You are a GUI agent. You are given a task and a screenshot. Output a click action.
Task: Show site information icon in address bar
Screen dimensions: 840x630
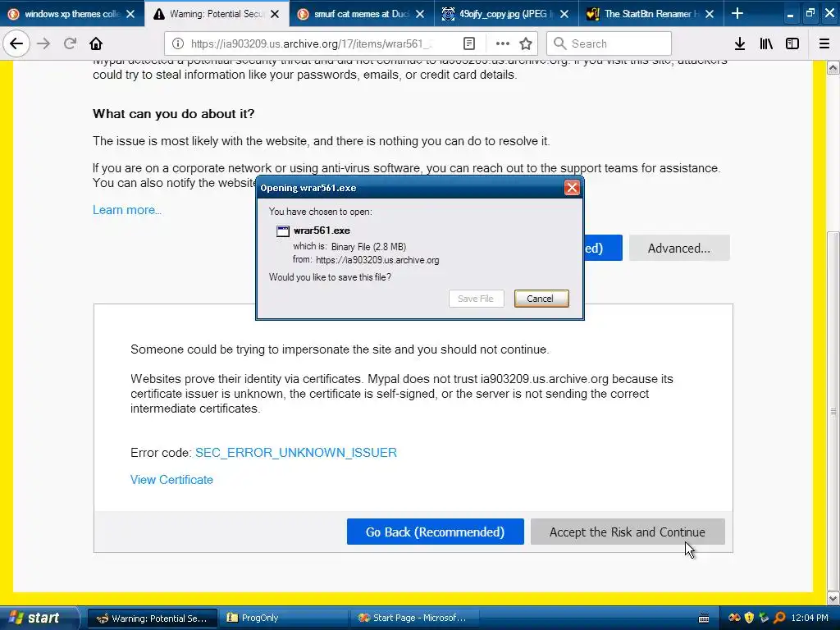178,43
